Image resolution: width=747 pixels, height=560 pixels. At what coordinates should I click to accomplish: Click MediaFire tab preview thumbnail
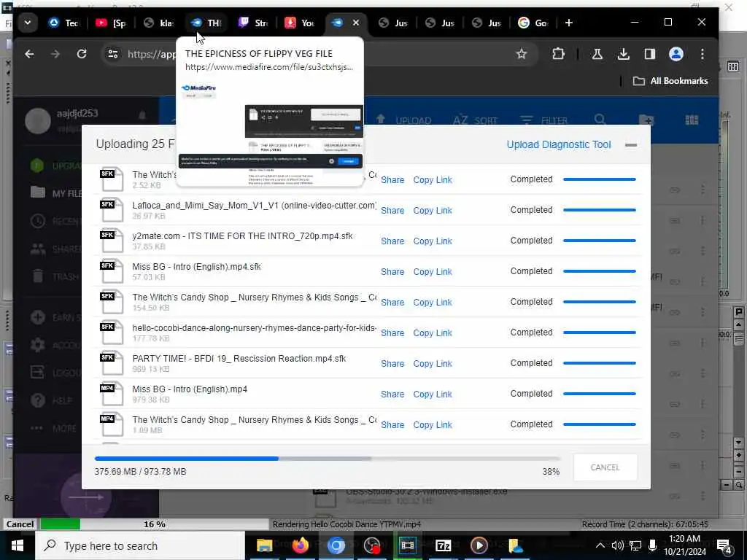270,133
